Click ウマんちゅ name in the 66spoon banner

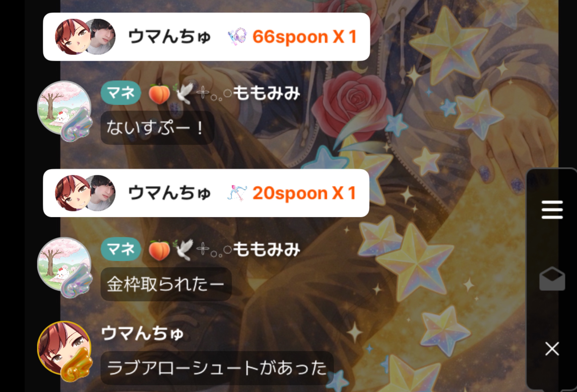pyautogui.click(x=169, y=37)
